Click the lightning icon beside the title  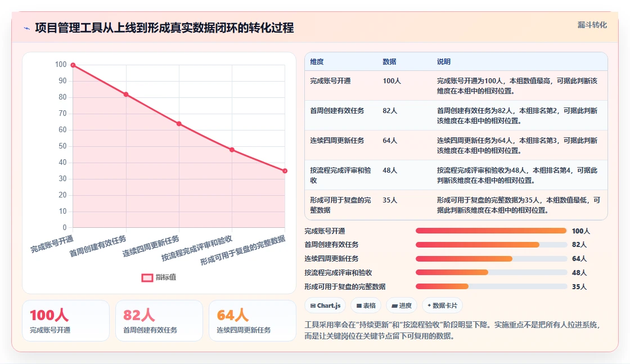click(26, 28)
